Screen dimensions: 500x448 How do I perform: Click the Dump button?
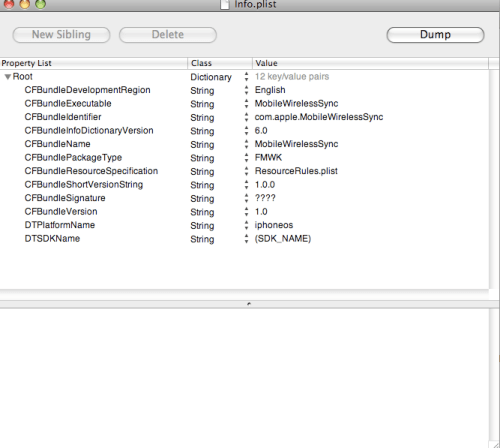tap(435, 35)
